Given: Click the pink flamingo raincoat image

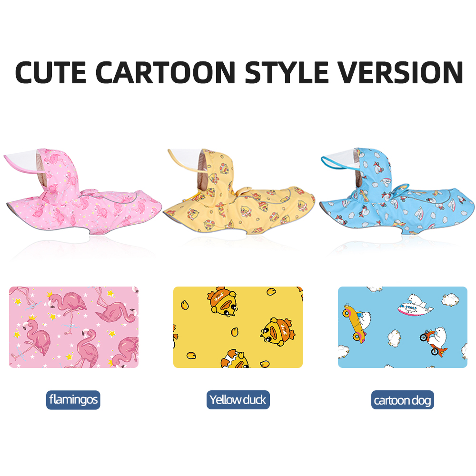Looking at the screenshot, I should pos(82,191).
